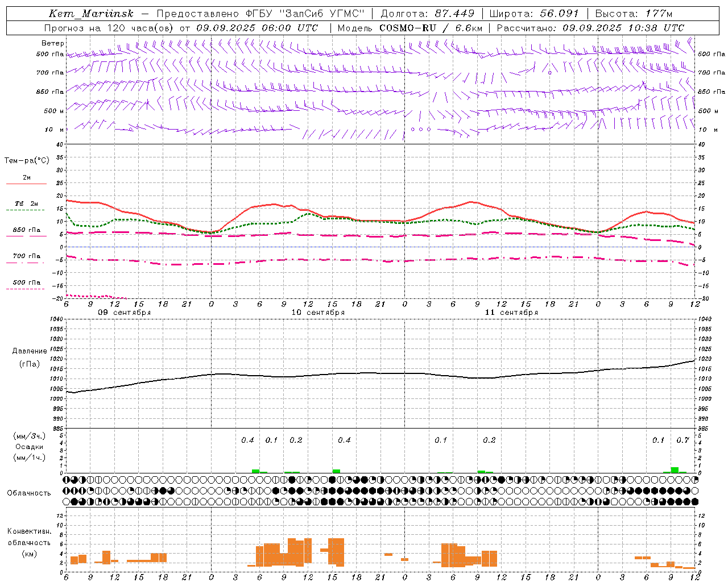
Task: Select the 'Широта: 56.091' header text
Action: pyautogui.click(x=533, y=14)
